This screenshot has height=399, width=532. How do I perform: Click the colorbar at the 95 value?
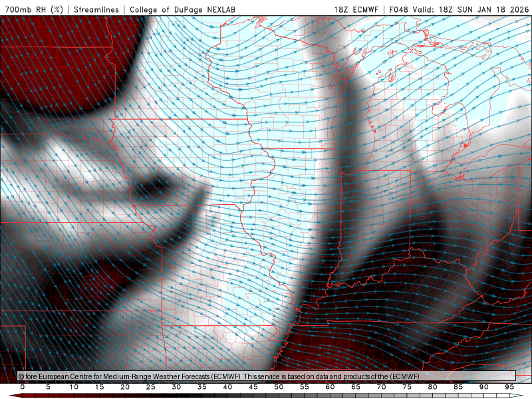509,396
